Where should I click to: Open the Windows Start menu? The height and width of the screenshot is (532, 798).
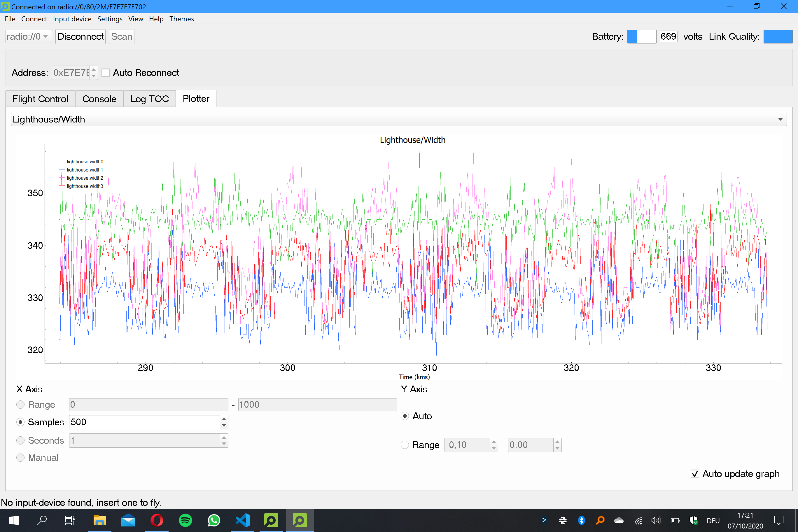tap(14, 520)
